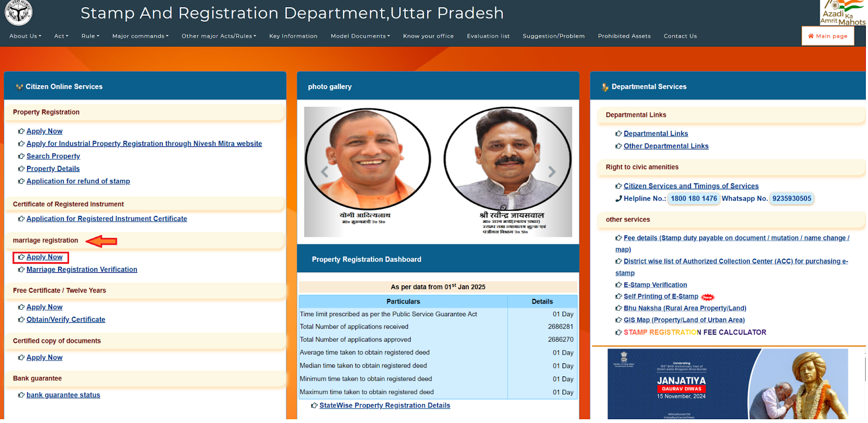Click the Citizen Online Services header icon
Screen dimensions: 868x423
(20, 87)
